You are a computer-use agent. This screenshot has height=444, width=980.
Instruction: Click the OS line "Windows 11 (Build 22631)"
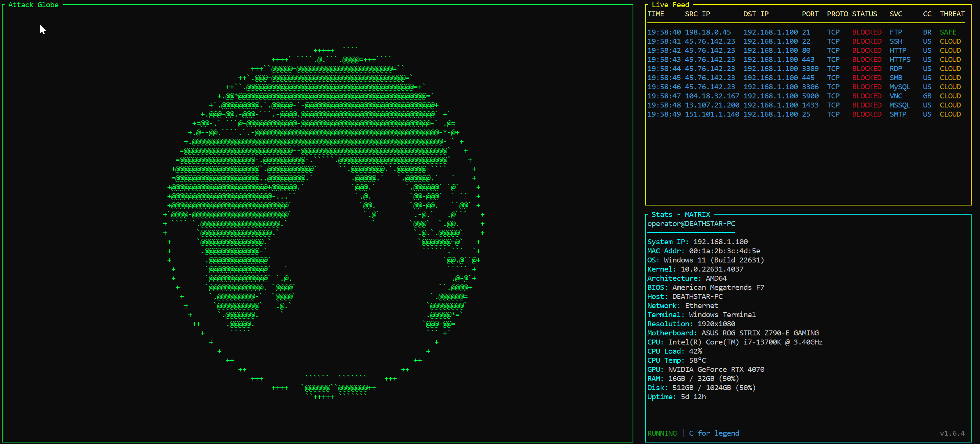pyautogui.click(x=706, y=260)
